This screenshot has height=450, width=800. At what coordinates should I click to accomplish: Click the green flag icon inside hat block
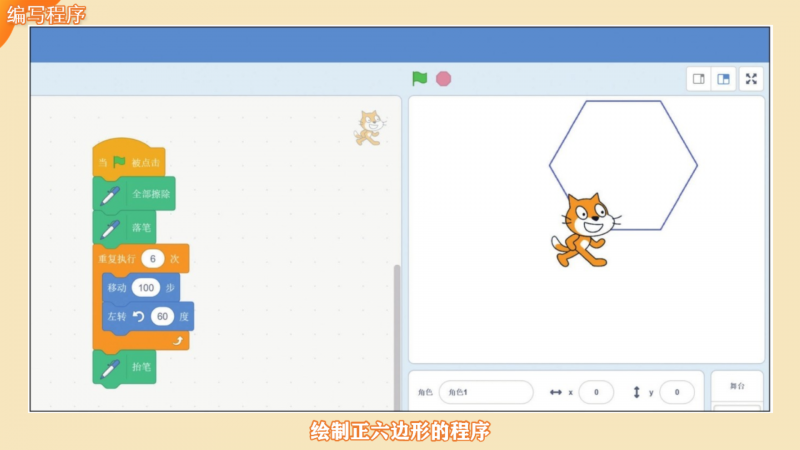pyautogui.click(x=119, y=162)
